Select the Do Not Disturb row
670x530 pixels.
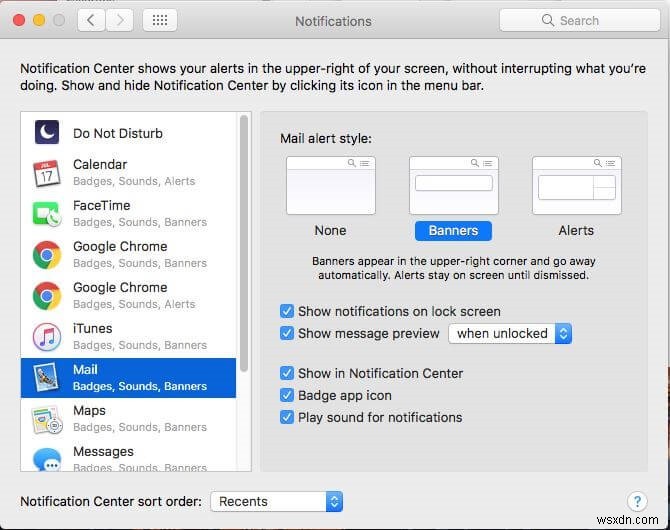click(128, 133)
